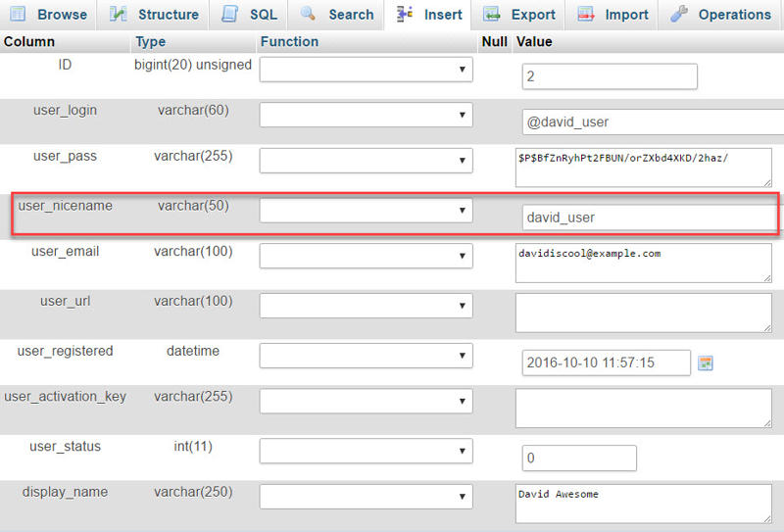Select the Export tab
This screenshot has height=532, width=784.
520,15
